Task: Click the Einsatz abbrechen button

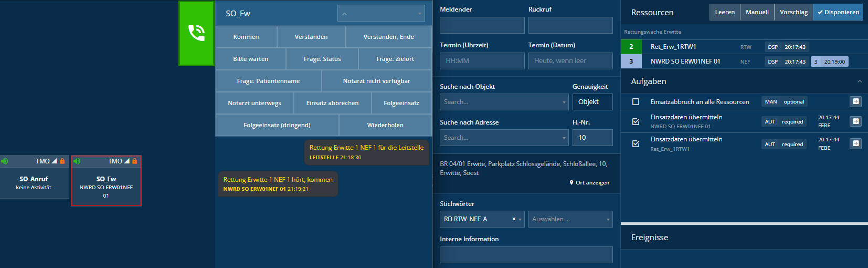Action: click(332, 103)
